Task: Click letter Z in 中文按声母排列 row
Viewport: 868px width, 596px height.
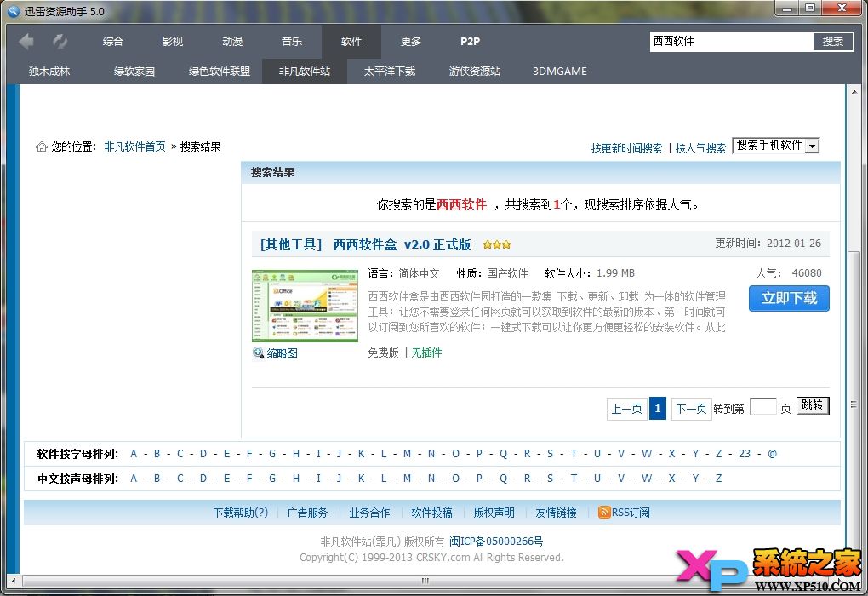Action: pyautogui.click(x=718, y=478)
